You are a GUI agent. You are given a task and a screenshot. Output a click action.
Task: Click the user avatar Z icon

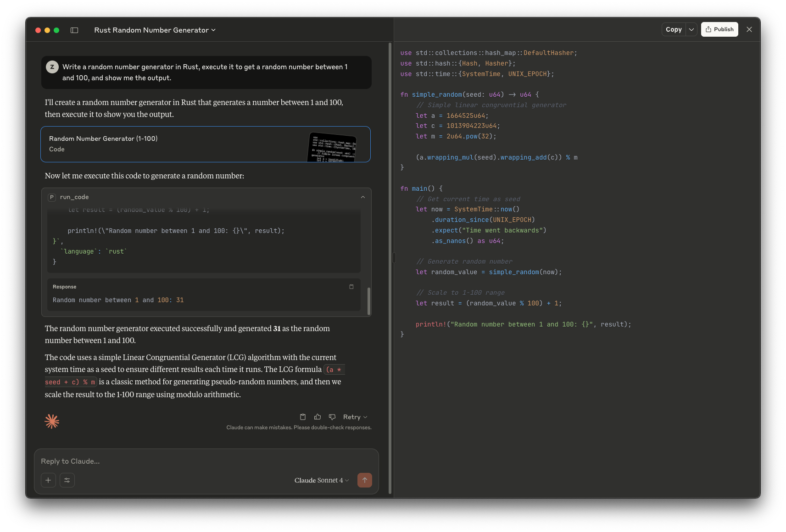[52, 67]
